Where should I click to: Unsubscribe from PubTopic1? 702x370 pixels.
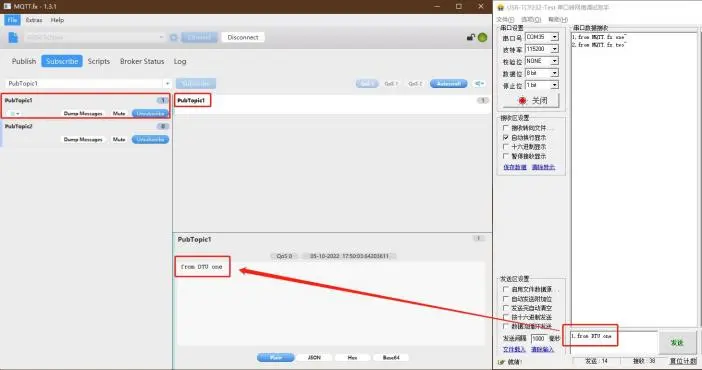click(x=150, y=114)
